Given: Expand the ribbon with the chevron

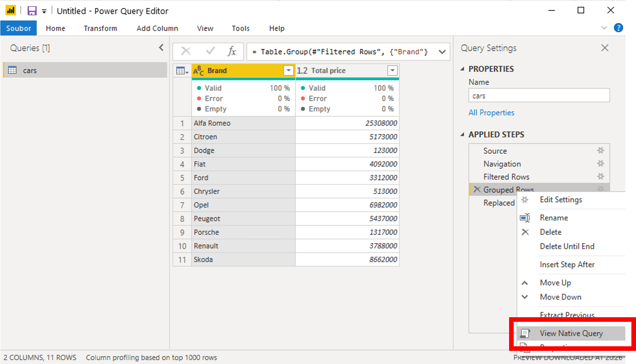Looking at the screenshot, I should 604,28.
